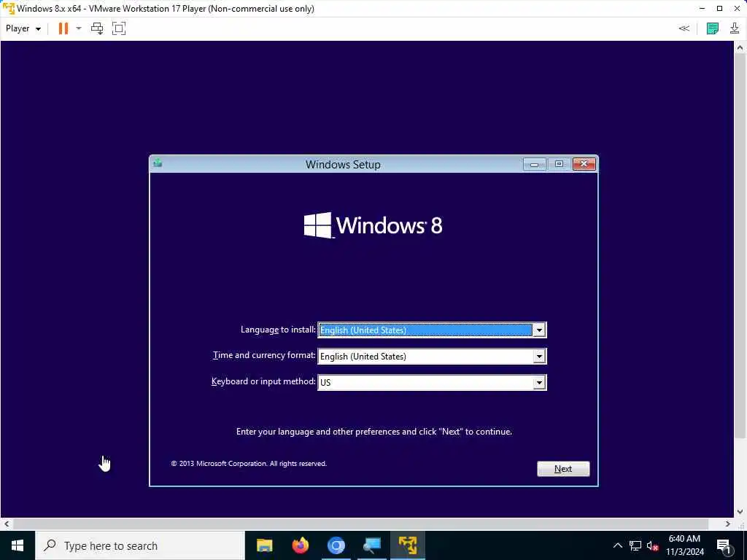Open the Windows Start menu
The height and width of the screenshot is (560, 747).
18,545
